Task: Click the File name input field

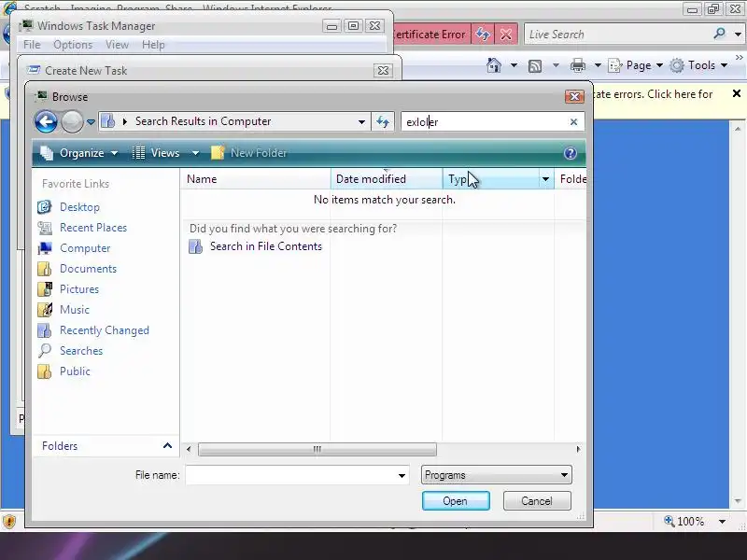Action: [290, 475]
